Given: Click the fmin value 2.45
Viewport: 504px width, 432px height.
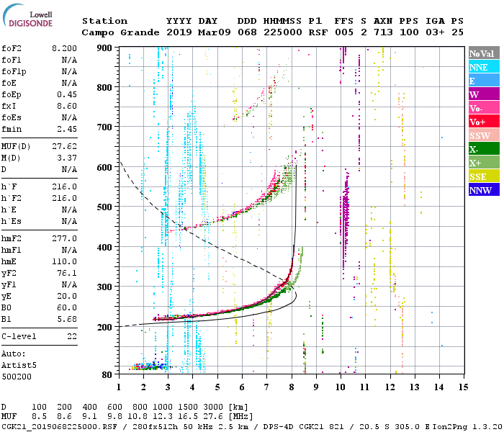Looking at the screenshot, I should 67,129.
